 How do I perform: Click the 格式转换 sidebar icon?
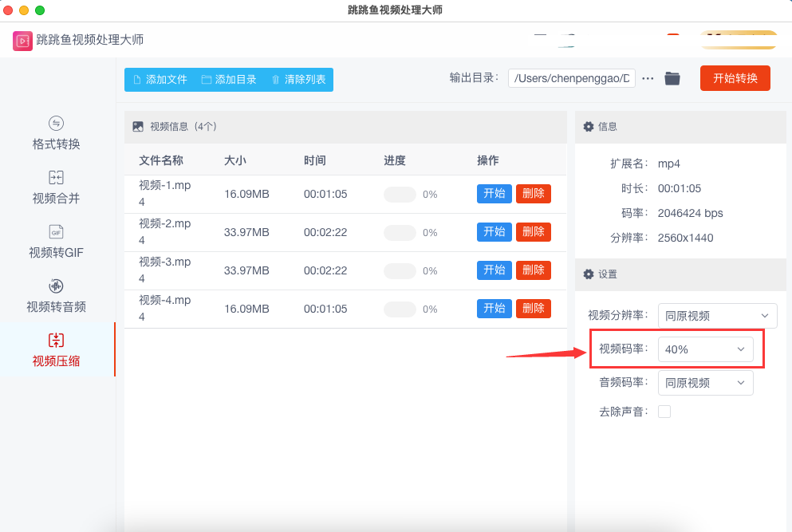[56, 124]
